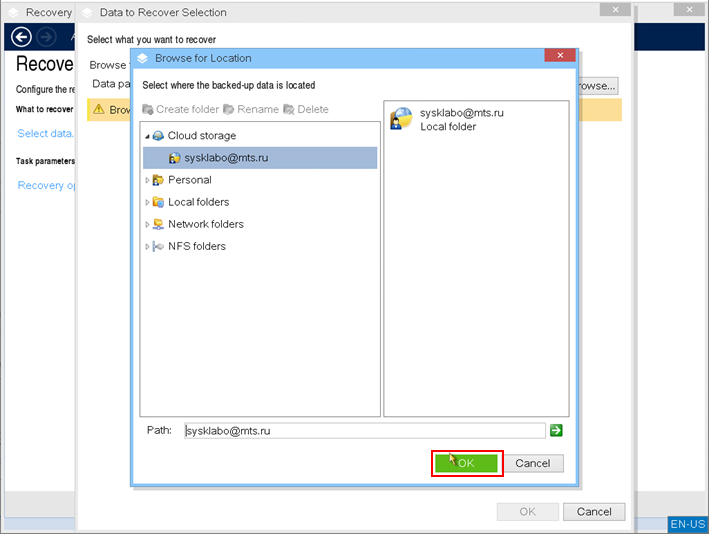Screen dimensions: 709x536
Task: Click the green go arrow beside Path
Action: 556,430
